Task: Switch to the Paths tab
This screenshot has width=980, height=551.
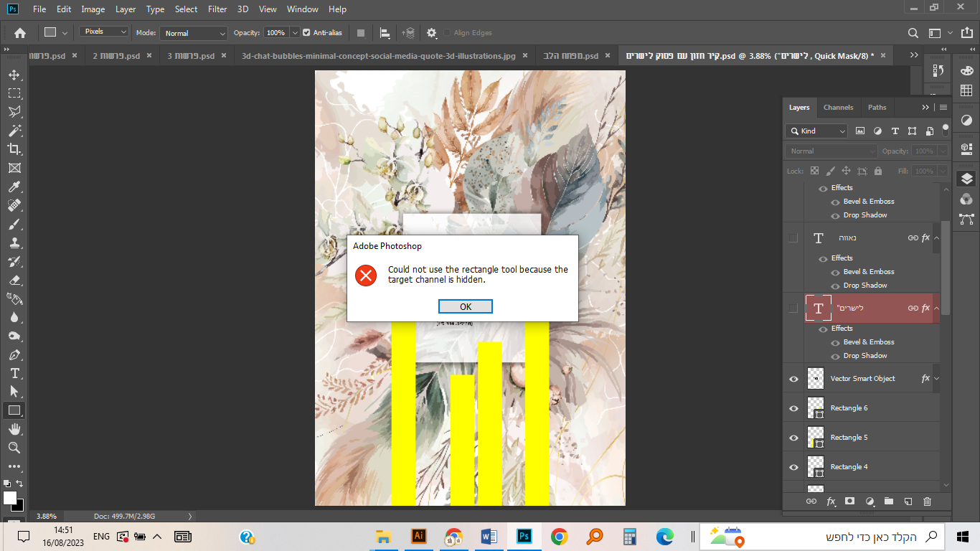Action: [877, 108]
